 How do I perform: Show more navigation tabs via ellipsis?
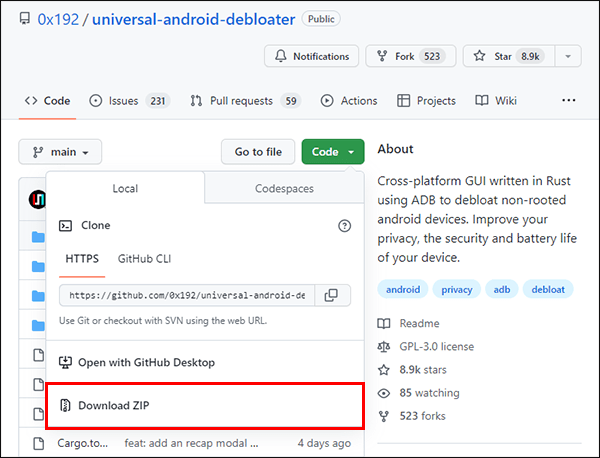(x=569, y=100)
